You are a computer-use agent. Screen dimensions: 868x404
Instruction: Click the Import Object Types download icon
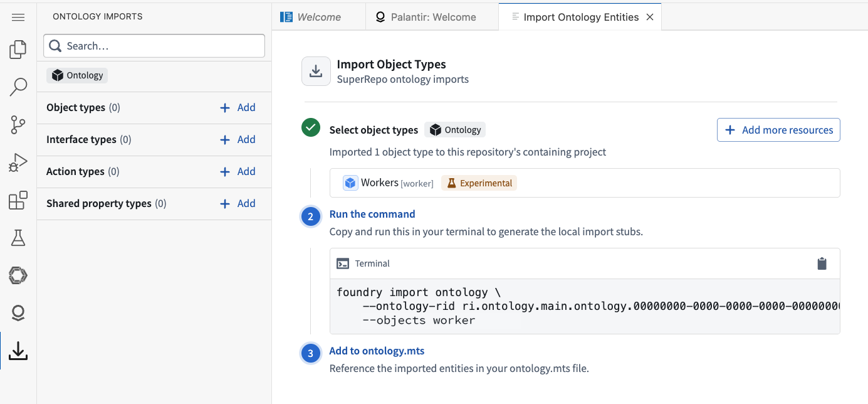pos(316,71)
